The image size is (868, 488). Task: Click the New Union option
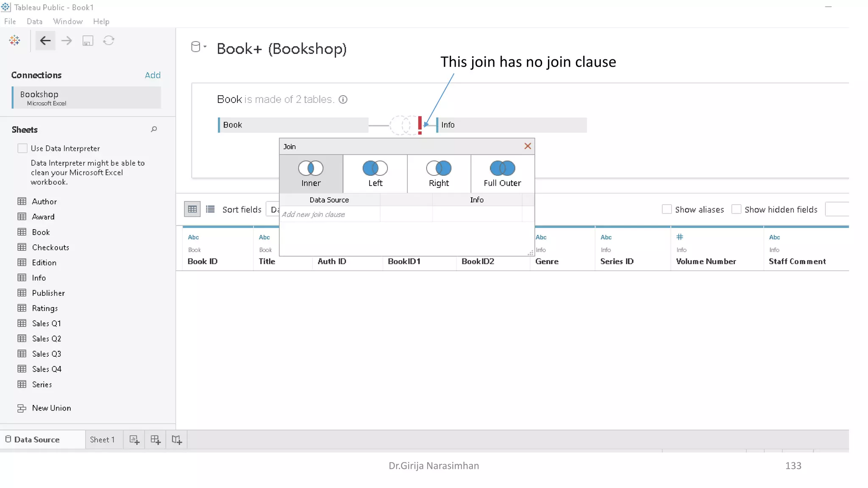point(51,408)
